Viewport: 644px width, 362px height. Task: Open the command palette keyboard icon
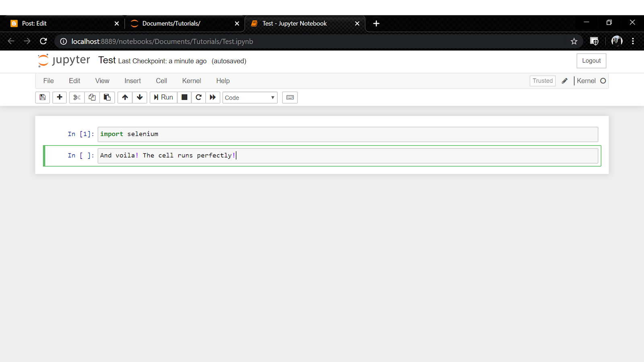(x=290, y=97)
